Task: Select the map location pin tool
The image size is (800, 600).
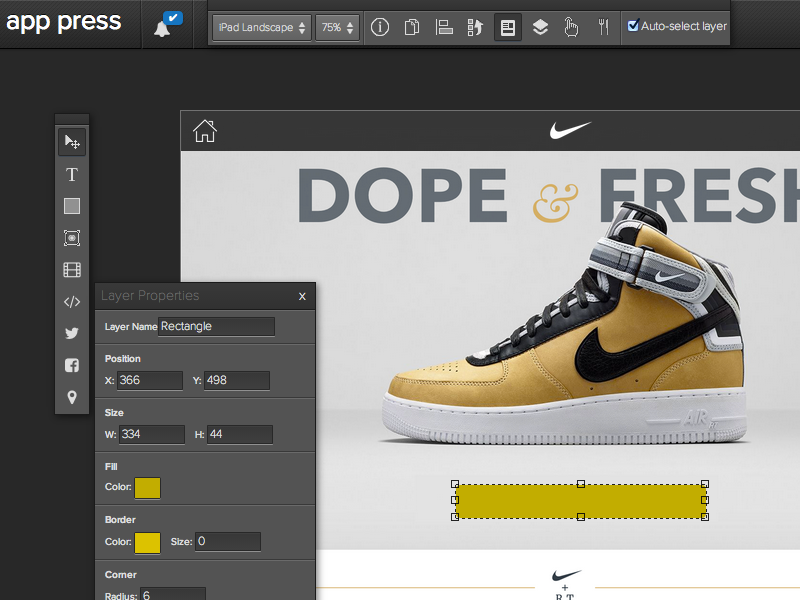Action: point(72,398)
